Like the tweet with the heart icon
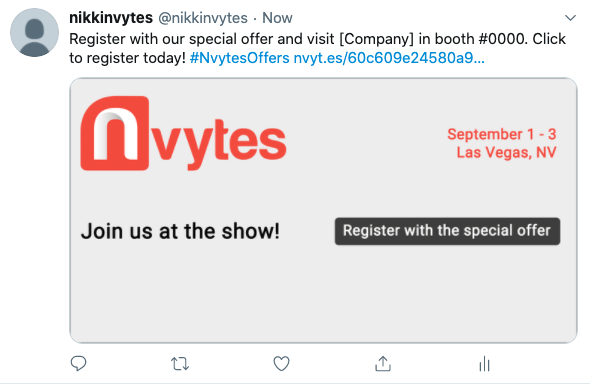590x384 pixels. (x=281, y=363)
